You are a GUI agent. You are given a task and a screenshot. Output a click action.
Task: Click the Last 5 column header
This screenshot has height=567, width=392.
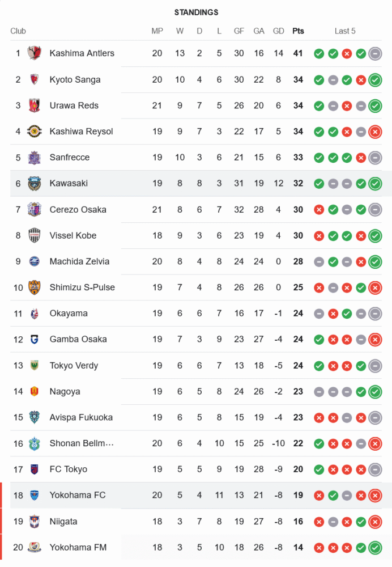click(345, 31)
